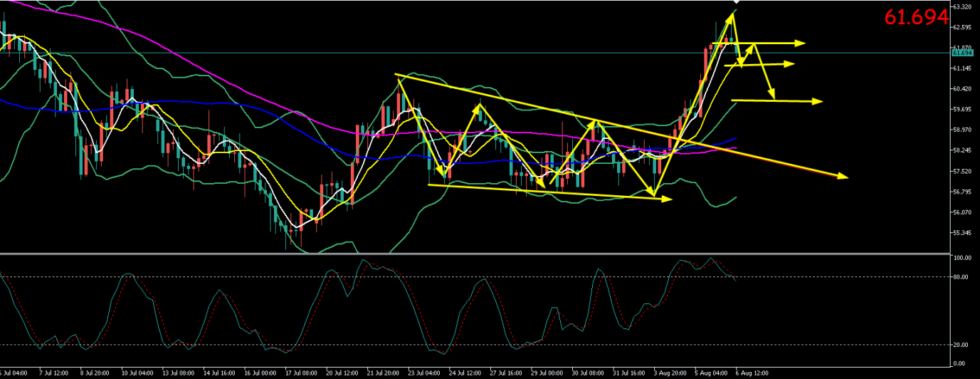
Task: Choose the 56.795 price level on the axis
Action: [x=964, y=192]
